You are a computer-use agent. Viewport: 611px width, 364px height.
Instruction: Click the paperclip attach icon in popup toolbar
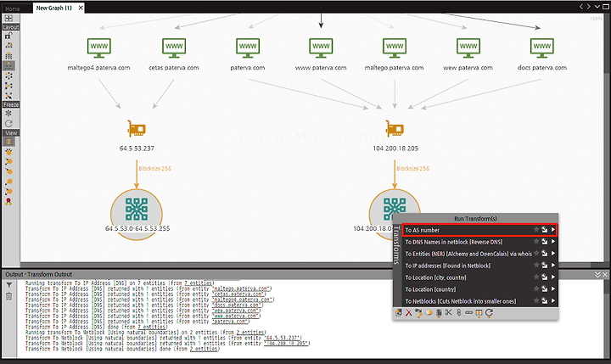pyautogui.click(x=458, y=312)
